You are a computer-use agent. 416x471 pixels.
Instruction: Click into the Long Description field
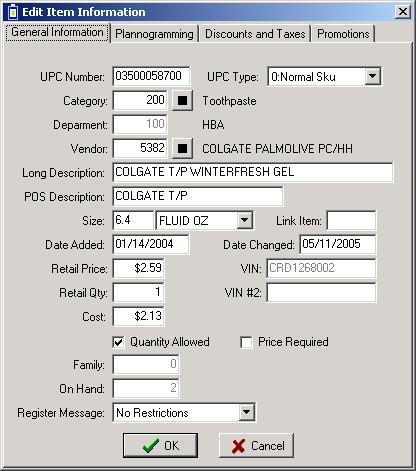253,172
